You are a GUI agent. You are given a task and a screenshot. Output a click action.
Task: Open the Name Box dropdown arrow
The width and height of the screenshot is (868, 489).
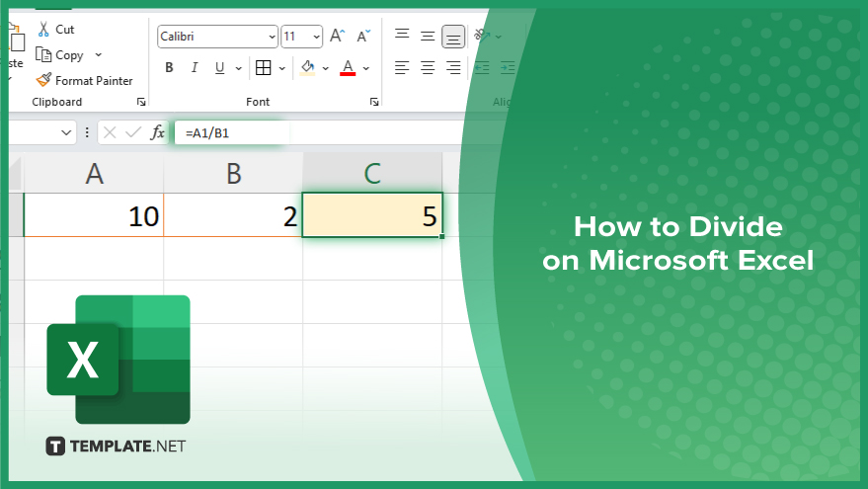pyautogui.click(x=66, y=132)
